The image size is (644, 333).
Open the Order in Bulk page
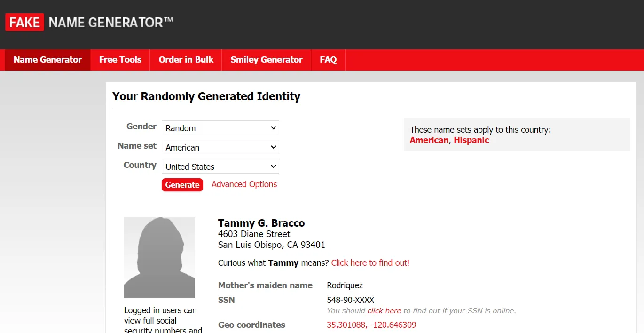pyautogui.click(x=186, y=60)
